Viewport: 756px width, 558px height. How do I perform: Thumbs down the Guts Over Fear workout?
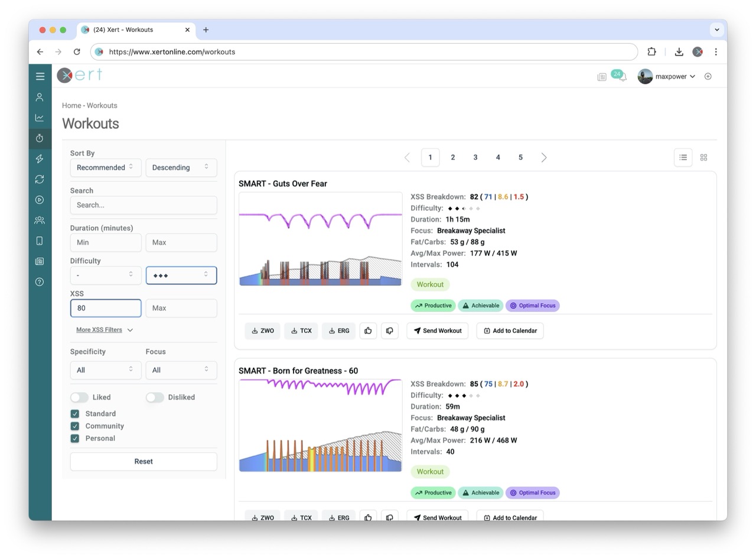[x=389, y=331]
